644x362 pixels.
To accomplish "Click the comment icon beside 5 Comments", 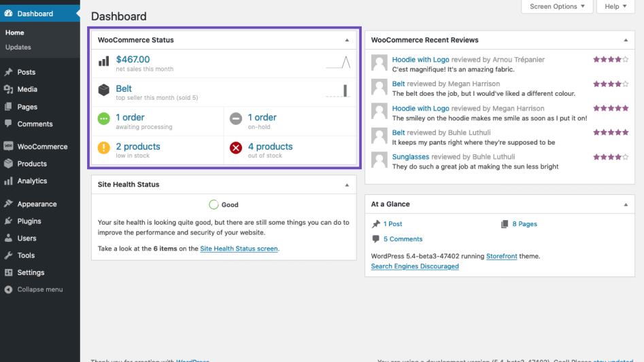I will (x=376, y=238).
